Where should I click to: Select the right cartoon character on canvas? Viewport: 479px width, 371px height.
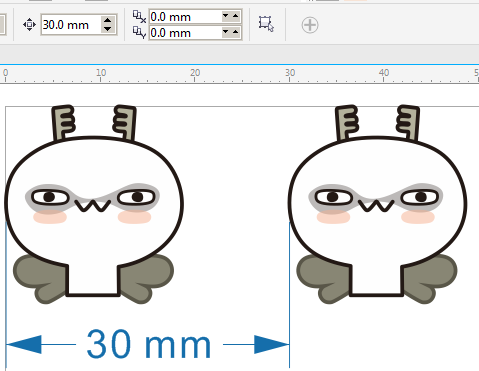point(377,205)
